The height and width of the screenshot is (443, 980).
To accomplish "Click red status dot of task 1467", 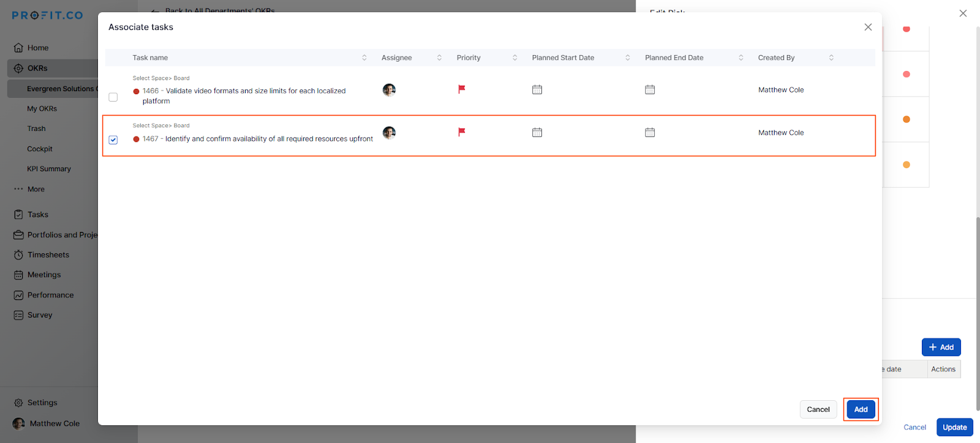I will [x=136, y=139].
